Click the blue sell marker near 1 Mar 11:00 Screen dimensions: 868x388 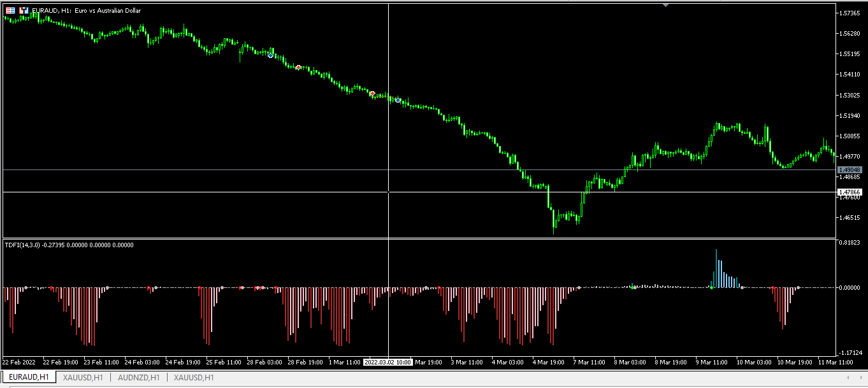pyautogui.click(x=398, y=100)
